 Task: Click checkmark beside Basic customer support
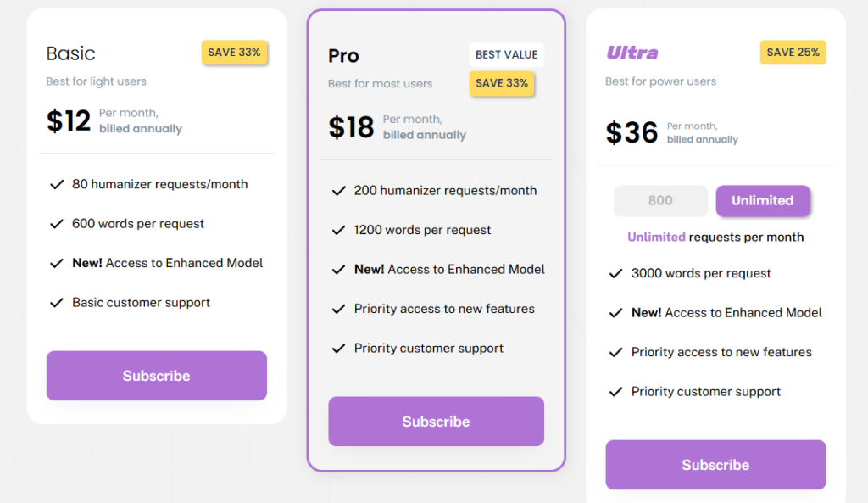pos(57,303)
